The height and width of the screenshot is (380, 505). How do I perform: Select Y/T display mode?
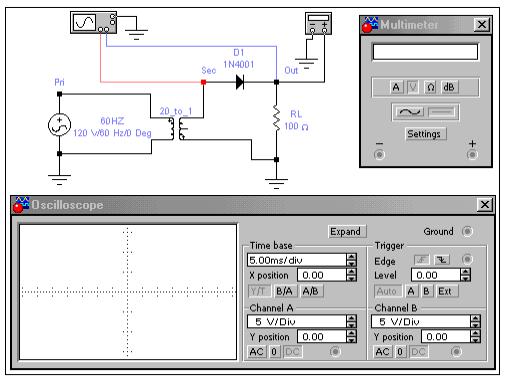pos(260,291)
